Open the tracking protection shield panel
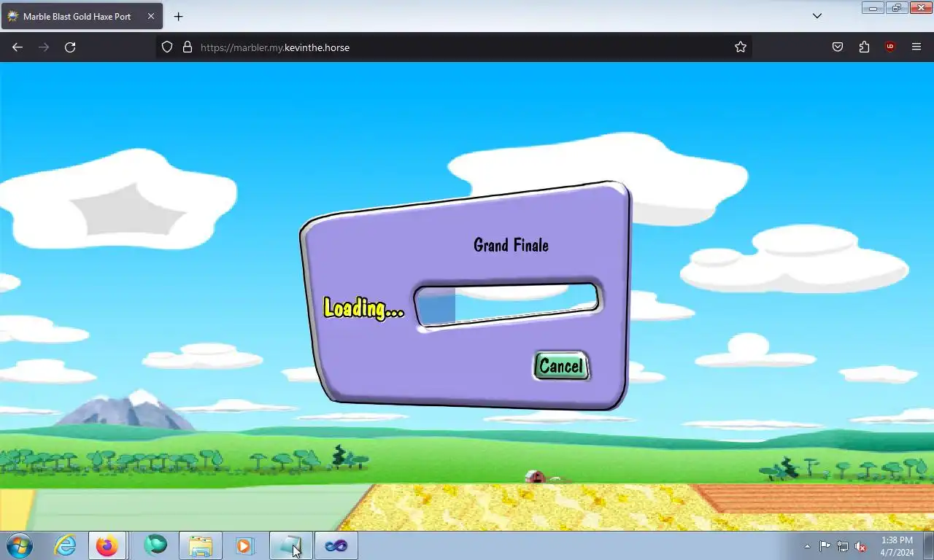This screenshot has height=560, width=934. [167, 47]
